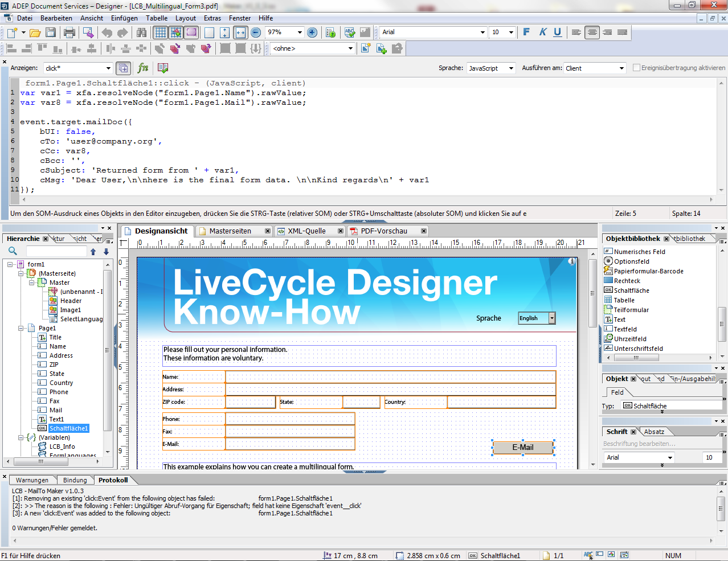Apply bold with the F icon

pyautogui.click(x=526, y=32)
